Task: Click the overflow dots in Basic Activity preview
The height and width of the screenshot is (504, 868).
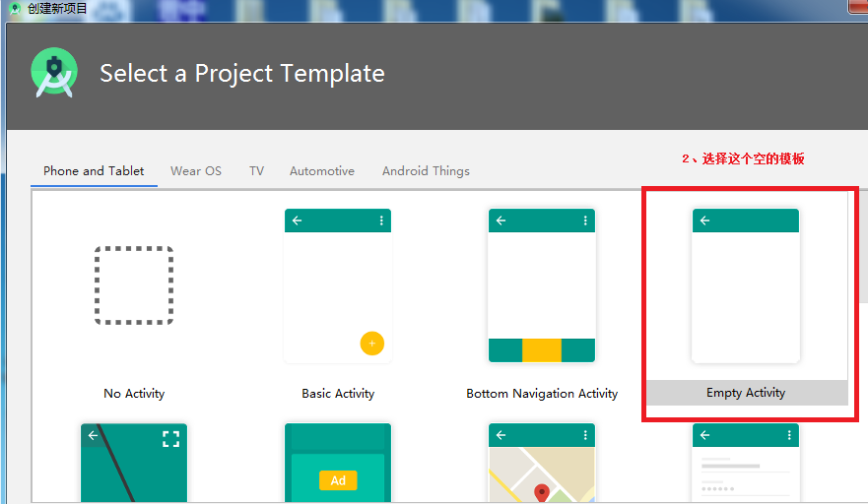Action: tap(381, 220)
